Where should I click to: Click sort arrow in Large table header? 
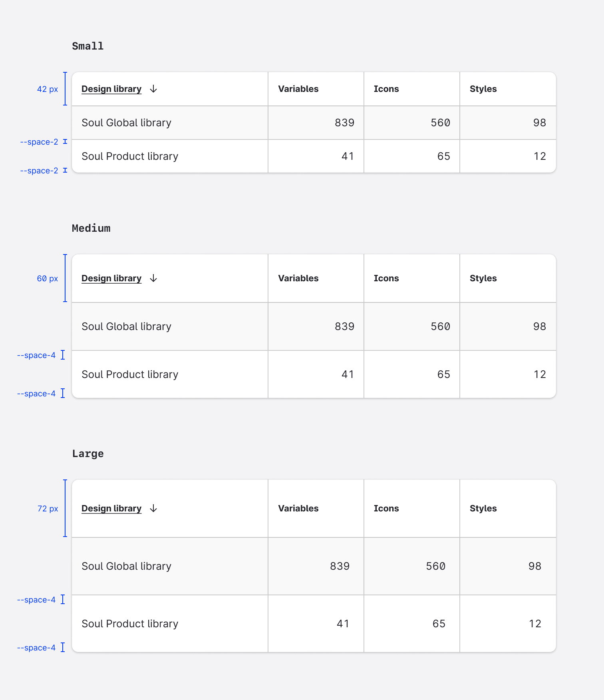point(153,509)
